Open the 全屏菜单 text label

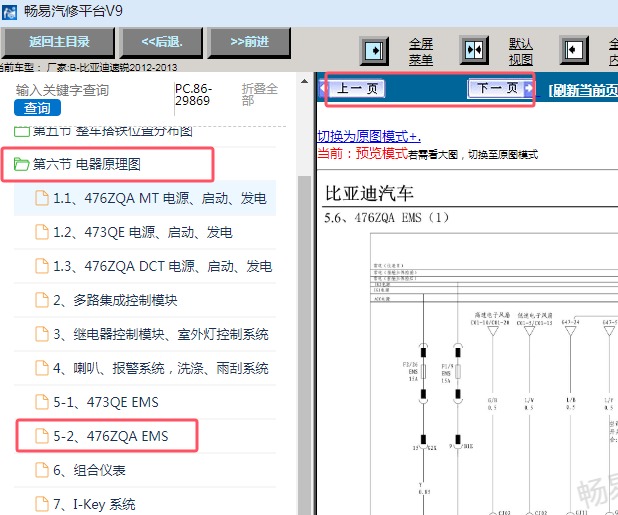tap(421, 52)
